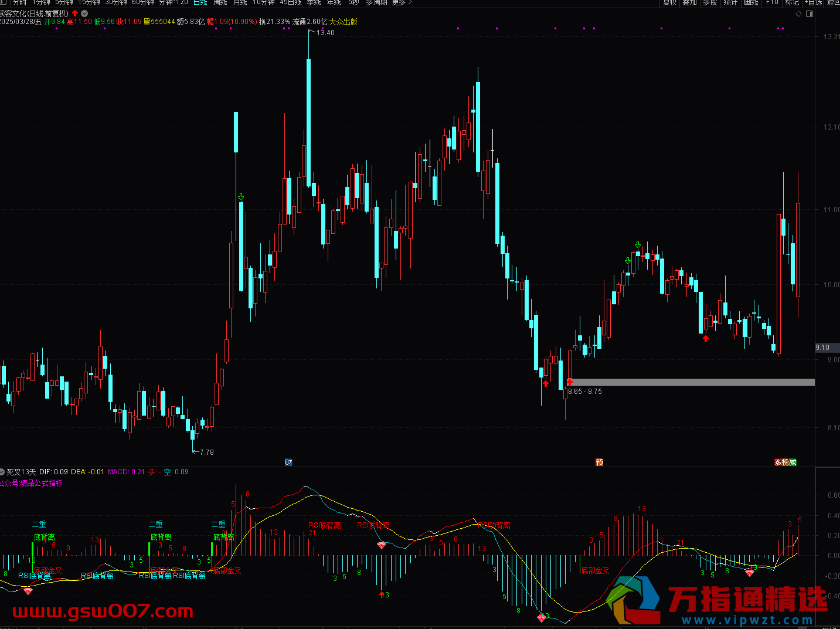Image resolution: width=840 pixels, height=629 pixels.
Task: Expand the 更多 period options
Action: tap(401, 2)
